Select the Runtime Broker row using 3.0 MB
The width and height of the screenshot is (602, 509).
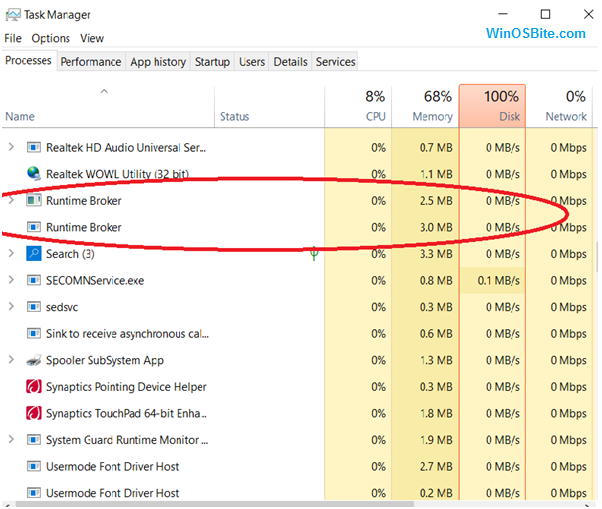coord(299,227)
